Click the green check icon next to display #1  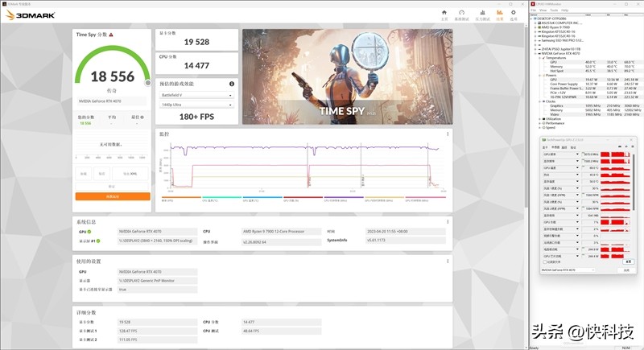click(x=98, y=241)
